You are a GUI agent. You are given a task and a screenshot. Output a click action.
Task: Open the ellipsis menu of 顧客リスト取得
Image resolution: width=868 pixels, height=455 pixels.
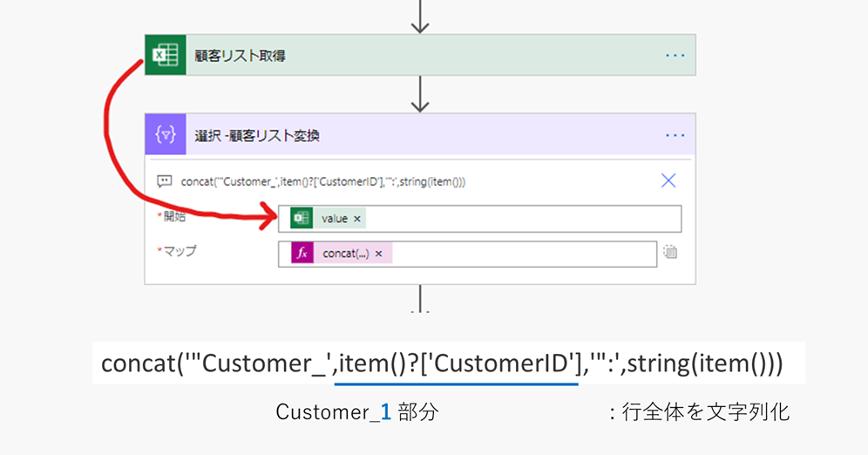tap(675, 56)
